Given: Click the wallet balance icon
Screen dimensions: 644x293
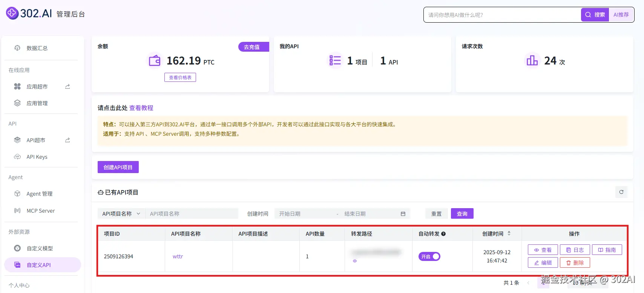Looking at the screenshot, I should [155, 60].
